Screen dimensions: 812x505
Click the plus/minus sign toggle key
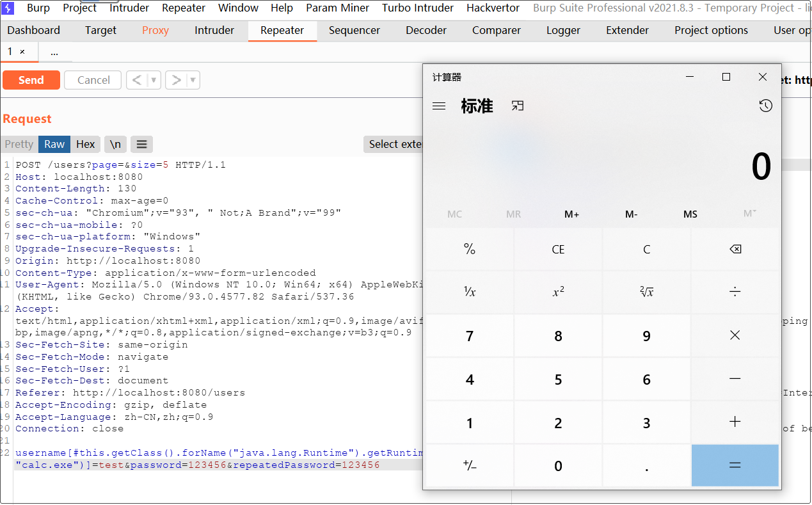(x=470, y=465)
